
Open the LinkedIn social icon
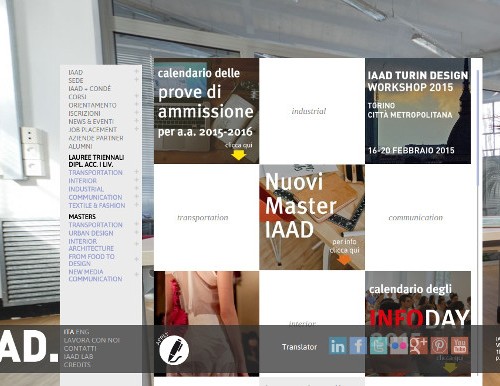[337, 346]
